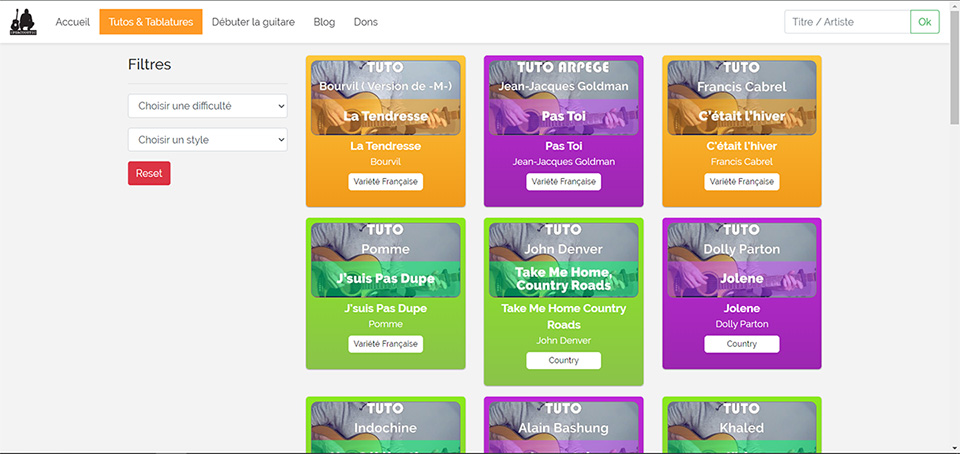The image size is (960, 454).
Task: Focus the Titre / Artiste search field
Action: click(847, 22)
